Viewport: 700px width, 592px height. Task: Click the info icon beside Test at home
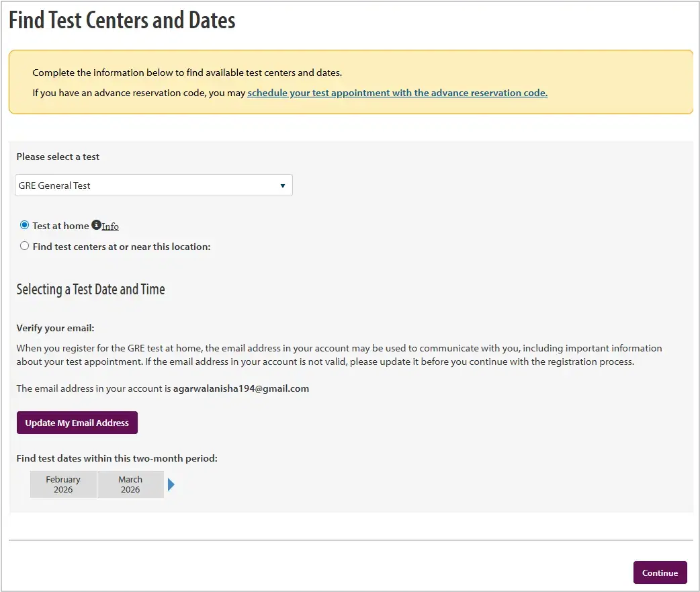[x=96, y=225]
